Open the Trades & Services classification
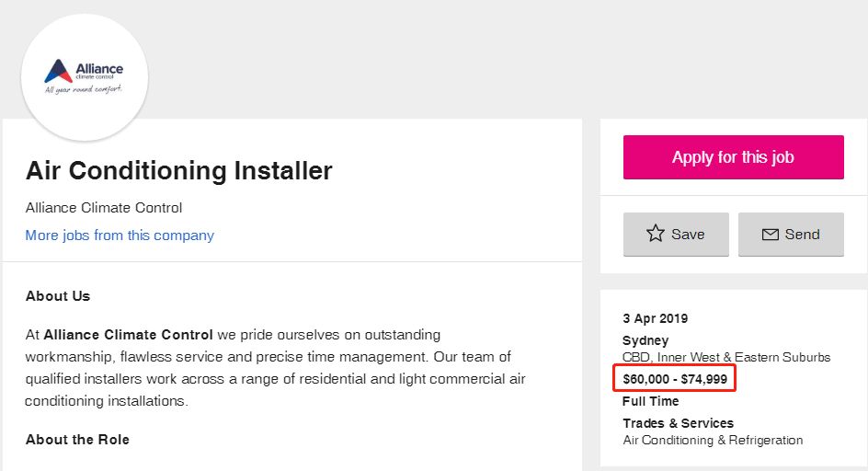This screenshot has width=868, height=471. click(678, 423)
